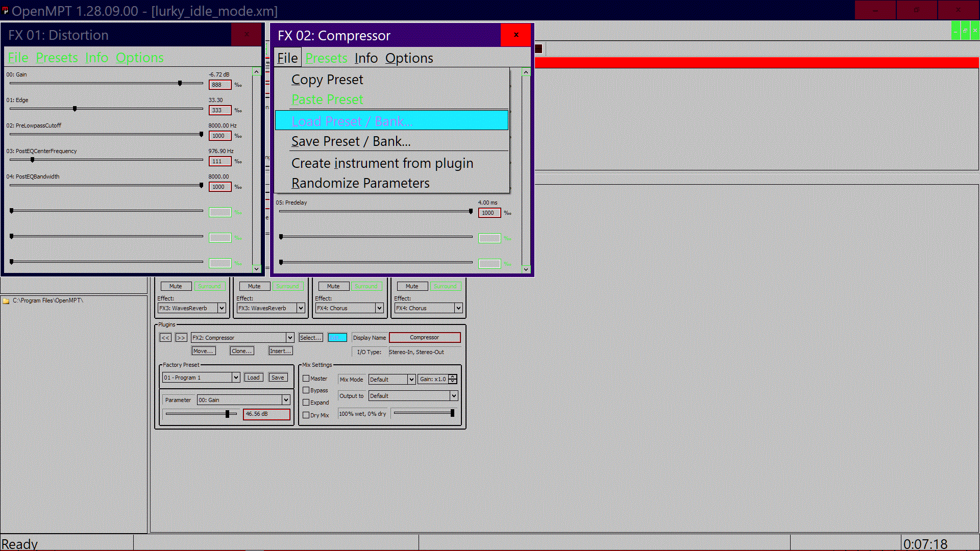Open the Mix Mode Default dropdown
This screenshot has width=980, height=551.
click(411, 380)
